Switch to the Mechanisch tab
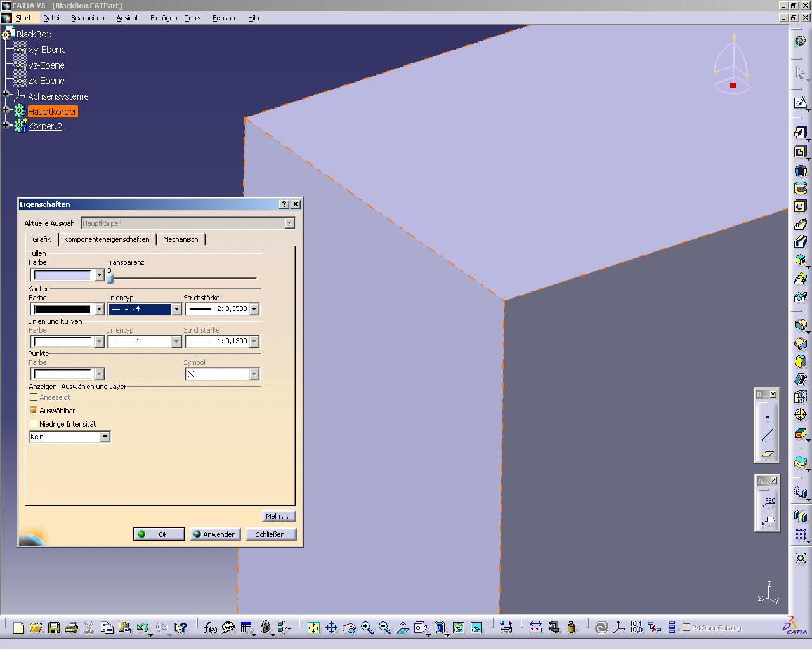The image size is (812, 650). click(x=181, y=239)
